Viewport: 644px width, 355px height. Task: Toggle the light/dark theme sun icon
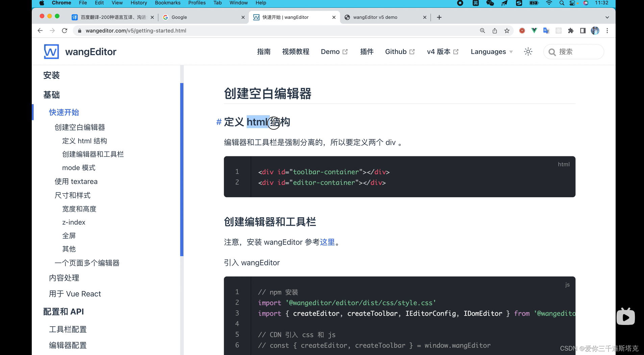528,51
